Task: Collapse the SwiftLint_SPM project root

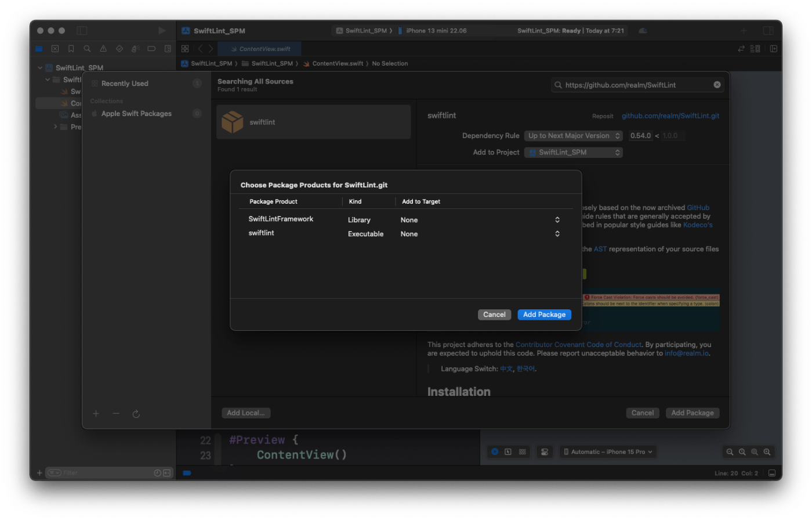Action: coord(40,68)
